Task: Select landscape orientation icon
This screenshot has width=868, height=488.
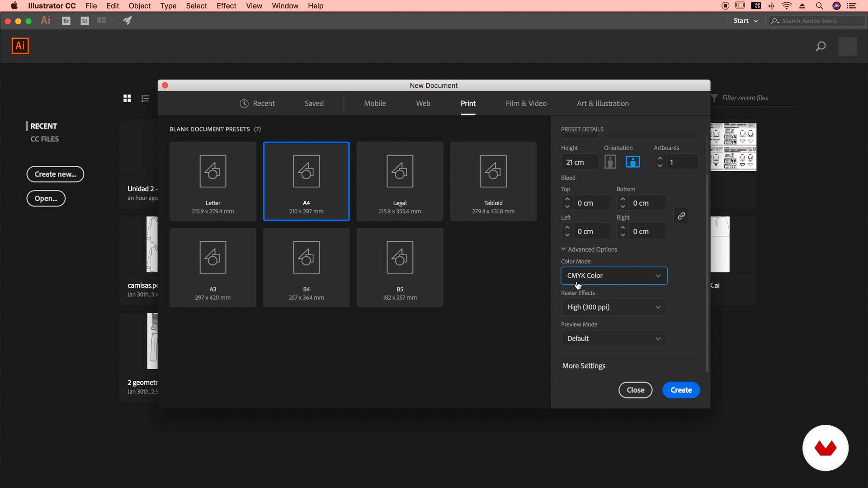Action: coord(632,162)
